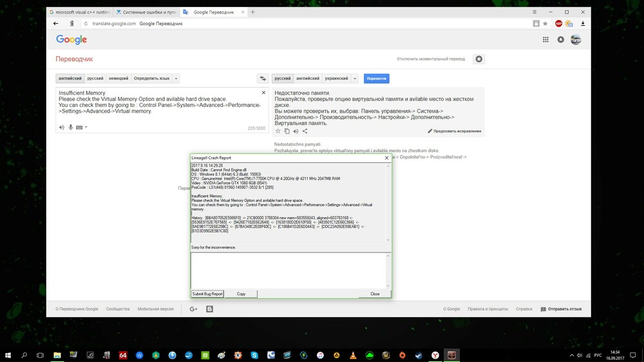Click Submit Bug Report in crash dialog
This screenshot has height=362, width=644.
[x=207, y=294]
